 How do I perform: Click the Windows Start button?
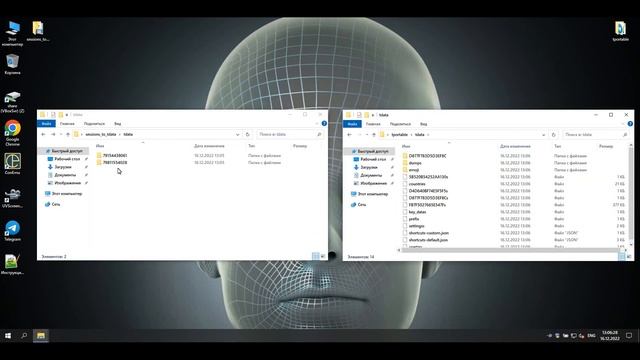pyautogui.click(x=8, y=336)
